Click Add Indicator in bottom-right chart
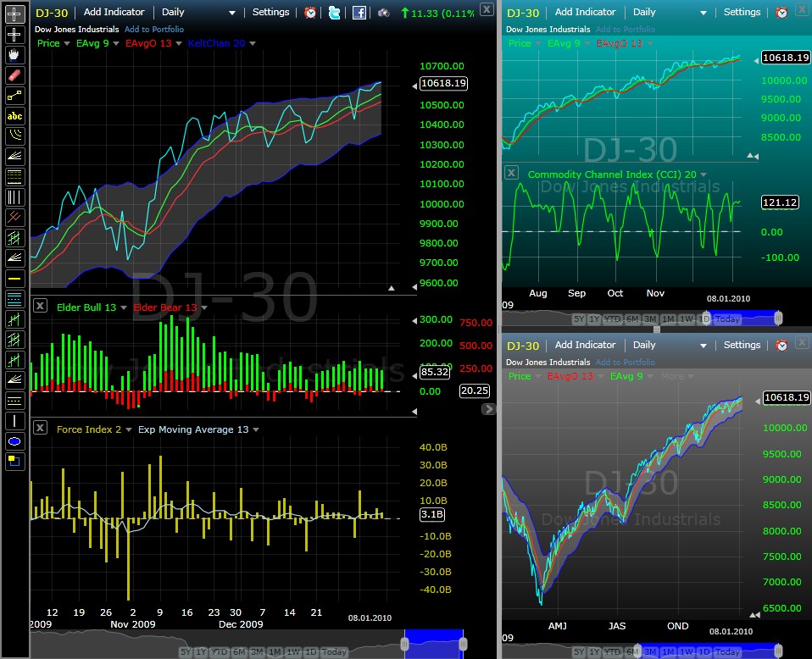812x659 pixels. [x=585, y=345]
